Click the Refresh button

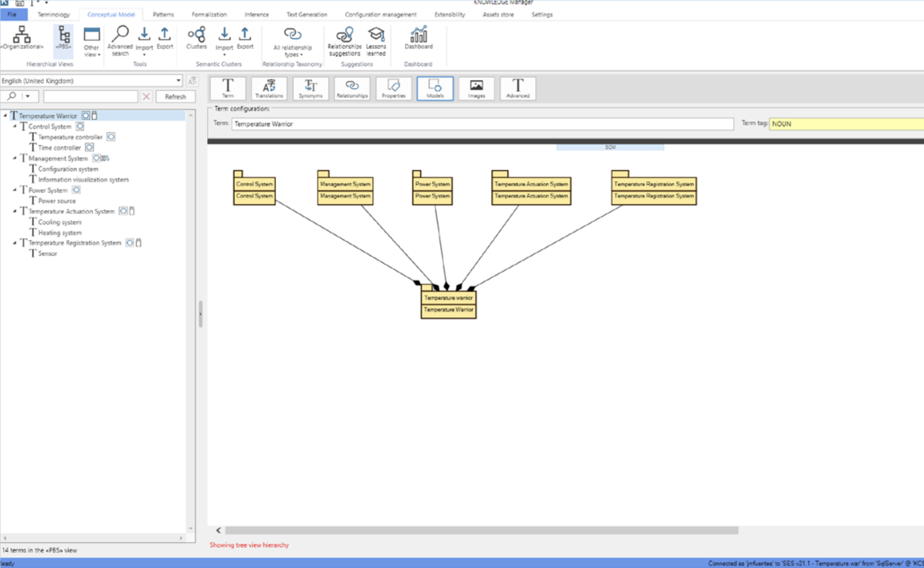pyautogui.click(x=175, y=97)
